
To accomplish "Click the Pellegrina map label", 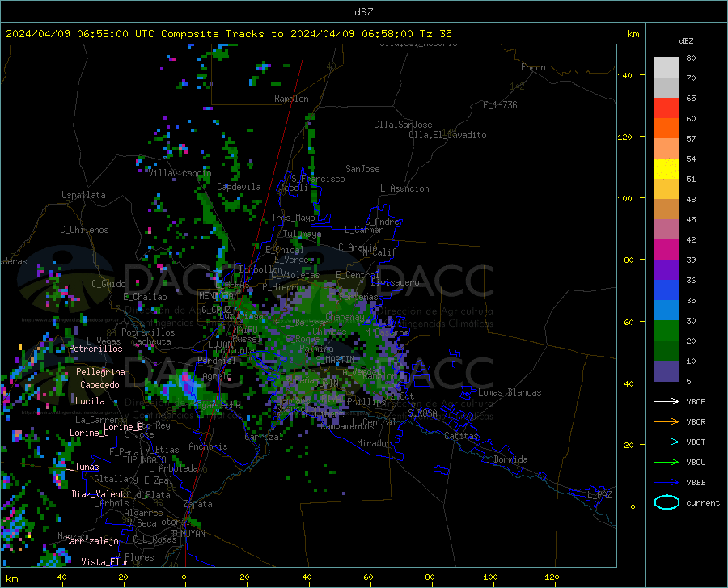I will (100, 372).
